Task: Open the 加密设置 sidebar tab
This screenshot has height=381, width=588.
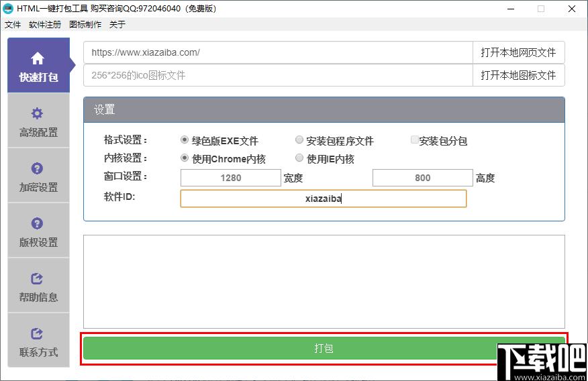Action: click(39, 176)
